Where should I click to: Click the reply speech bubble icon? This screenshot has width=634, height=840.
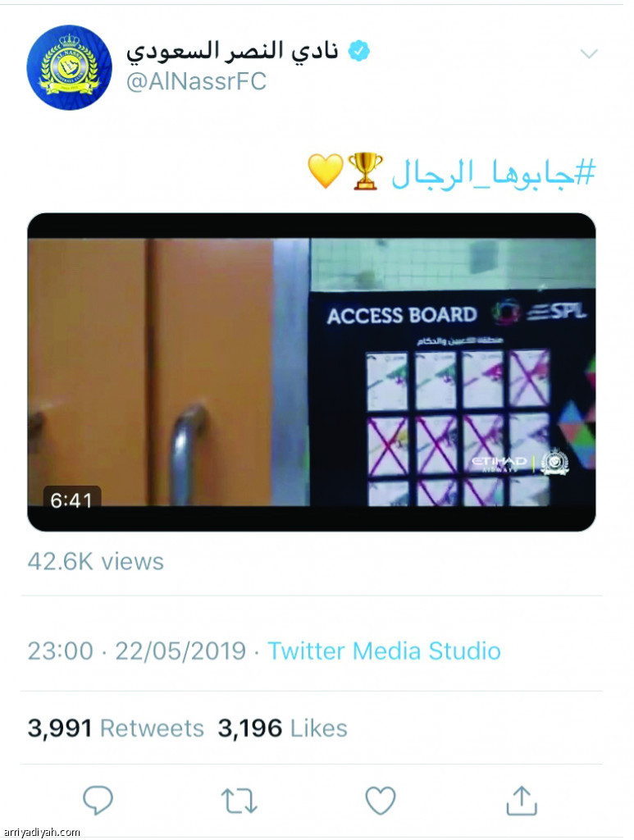(x=98, y=801)
